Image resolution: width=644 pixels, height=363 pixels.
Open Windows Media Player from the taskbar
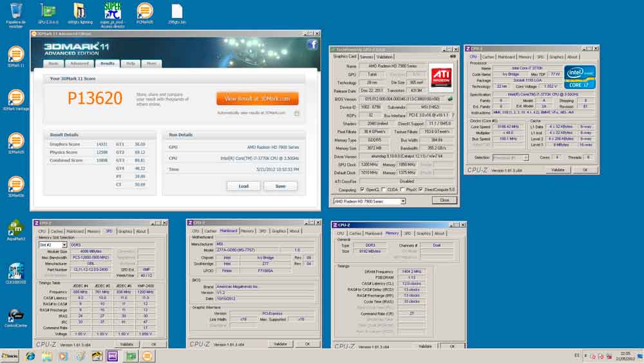tap(63, 356)
